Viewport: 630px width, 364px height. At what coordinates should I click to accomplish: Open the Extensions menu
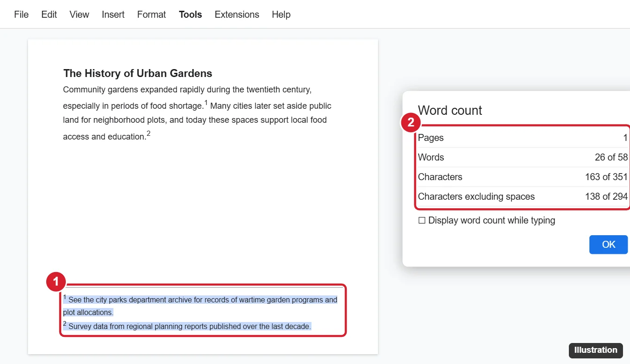(237, 14)
